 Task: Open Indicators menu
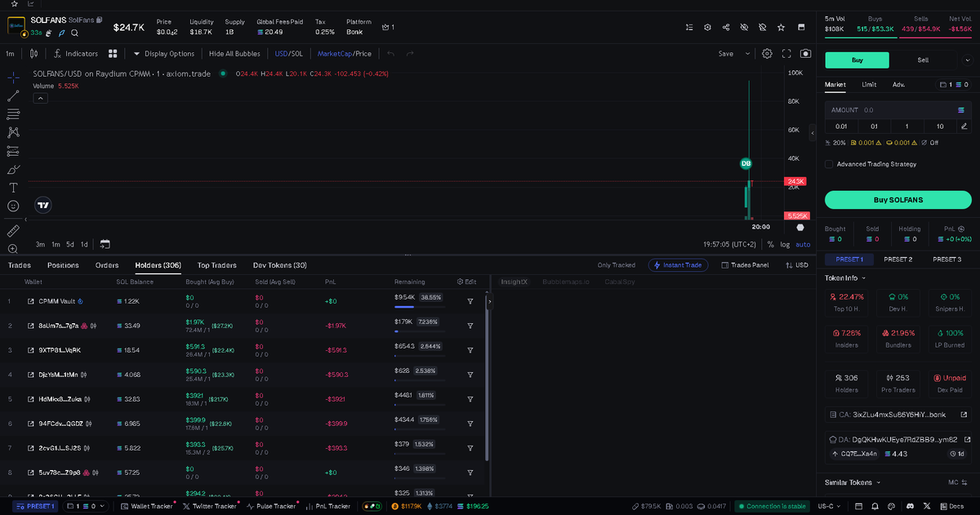tap(76, 54)
